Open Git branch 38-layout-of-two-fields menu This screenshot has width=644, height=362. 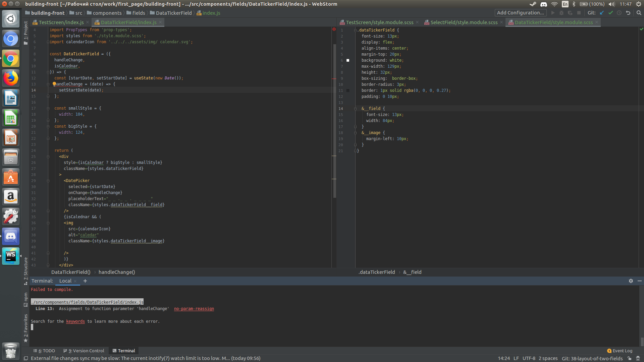[x=592, y=358]
